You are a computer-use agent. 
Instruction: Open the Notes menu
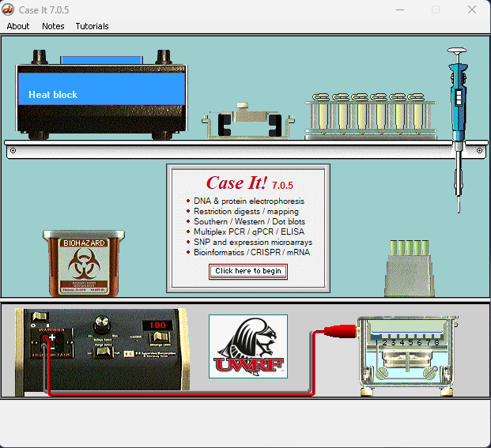[53, 26]
